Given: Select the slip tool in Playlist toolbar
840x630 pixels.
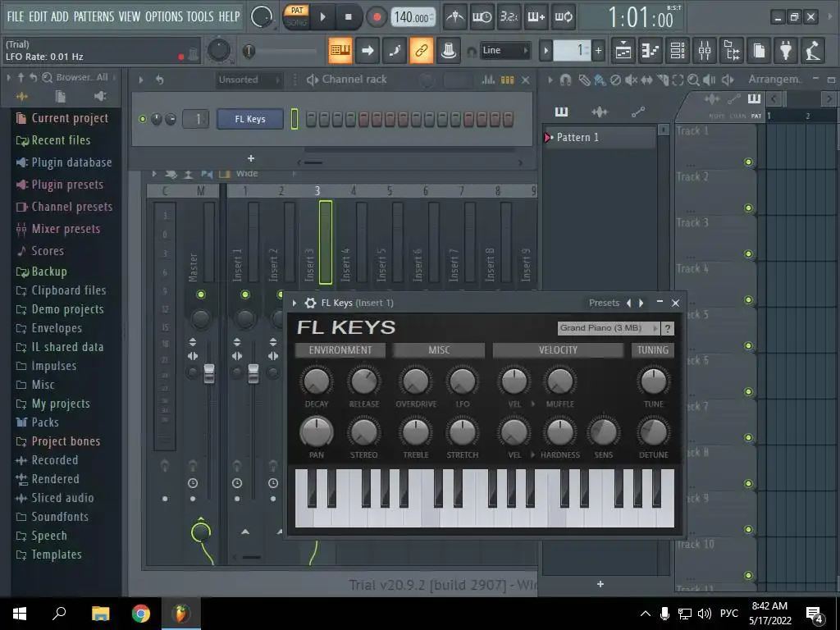Looking at the screenshot, I should coord(646,80).
